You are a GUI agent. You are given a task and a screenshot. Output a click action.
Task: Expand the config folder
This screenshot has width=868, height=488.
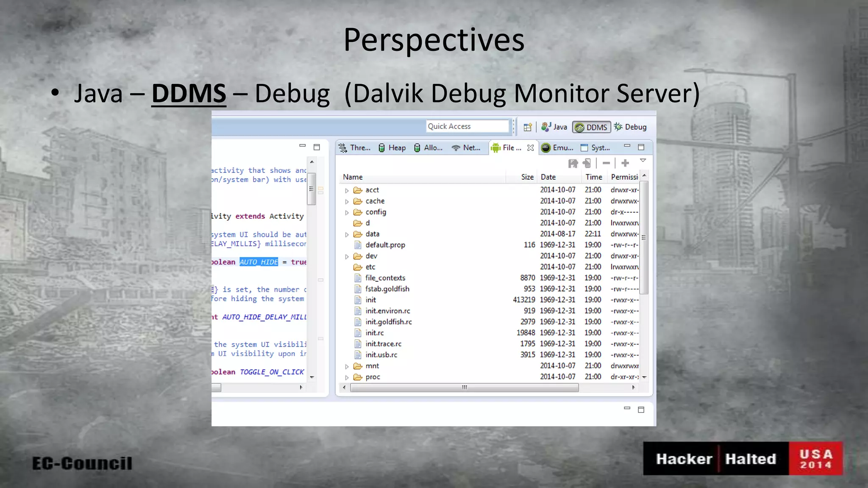[x=347, y=213]
